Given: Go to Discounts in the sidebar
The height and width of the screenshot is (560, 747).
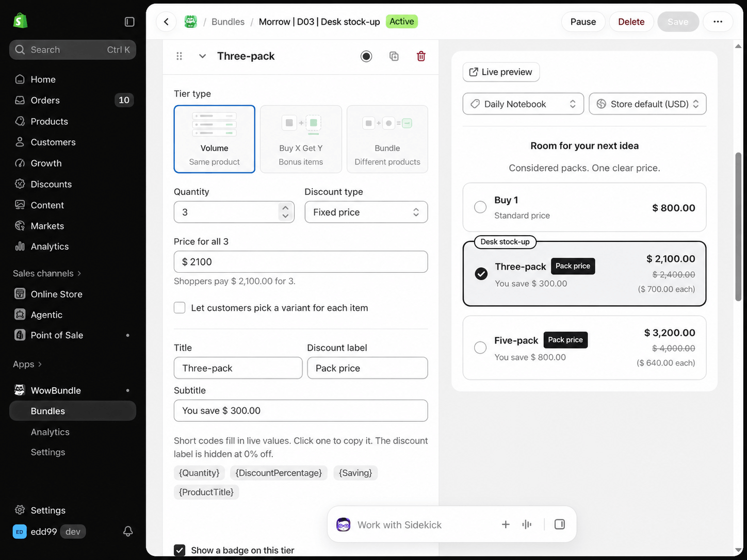Looking at the screenshot, I should click(73, 184).
